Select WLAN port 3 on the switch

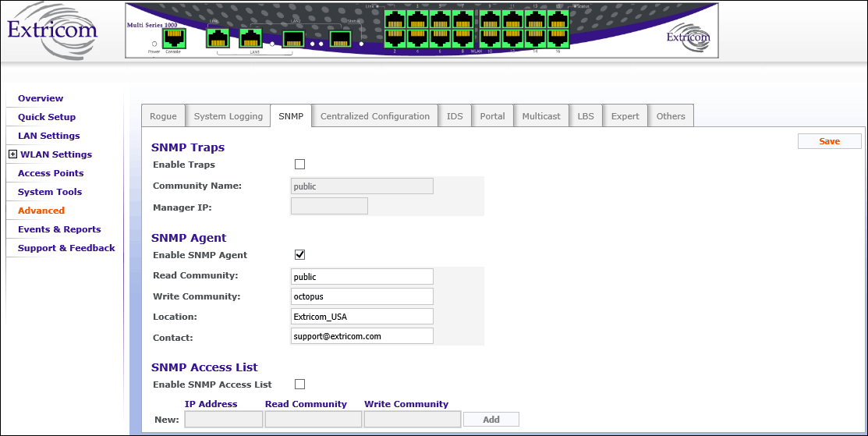coord(417,19)
